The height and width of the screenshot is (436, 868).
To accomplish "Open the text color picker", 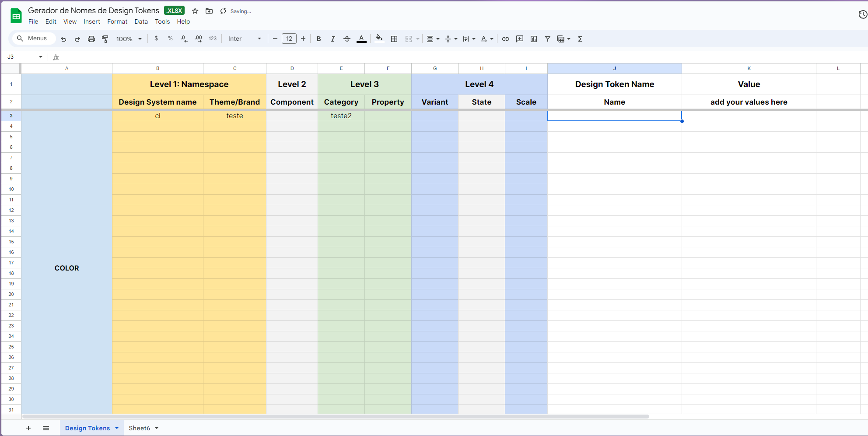I will 361,39.
